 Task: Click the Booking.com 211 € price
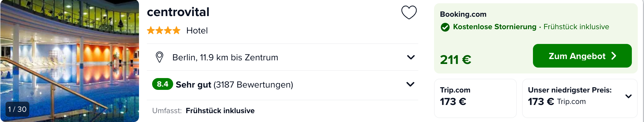[x=455, y=60]
